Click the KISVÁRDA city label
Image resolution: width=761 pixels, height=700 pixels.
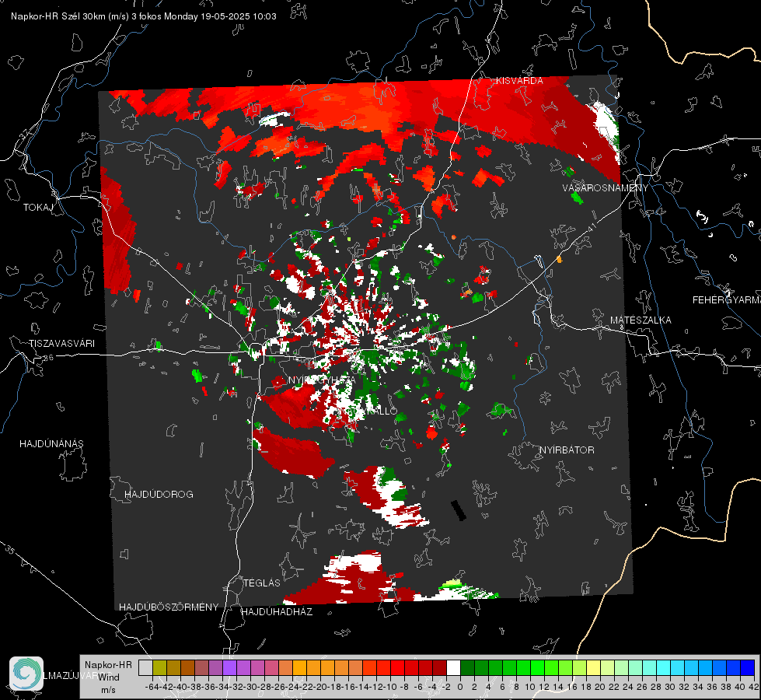519,81
